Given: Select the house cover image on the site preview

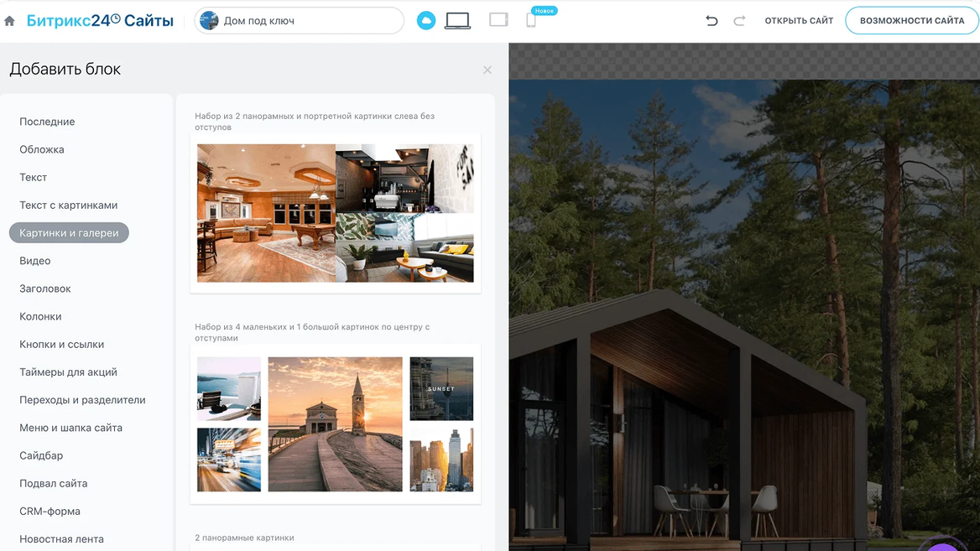Looking at the screenshot, I should [744, 314].
